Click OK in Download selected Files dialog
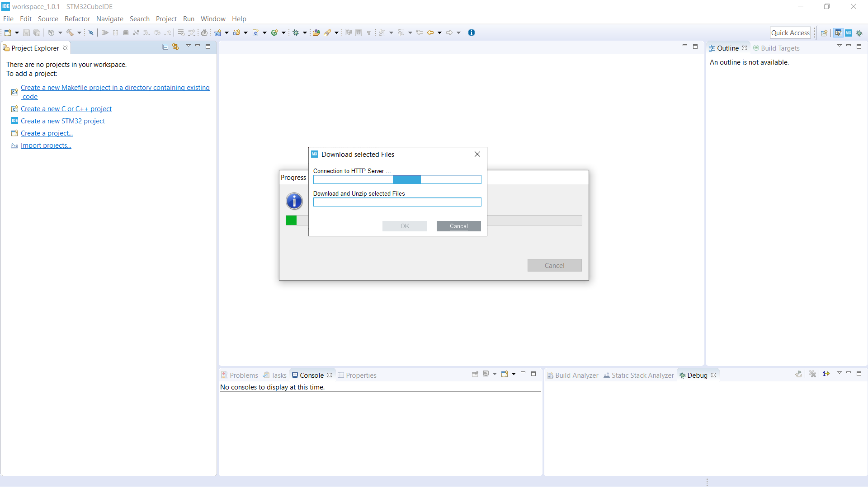 (x=405, y=226)
